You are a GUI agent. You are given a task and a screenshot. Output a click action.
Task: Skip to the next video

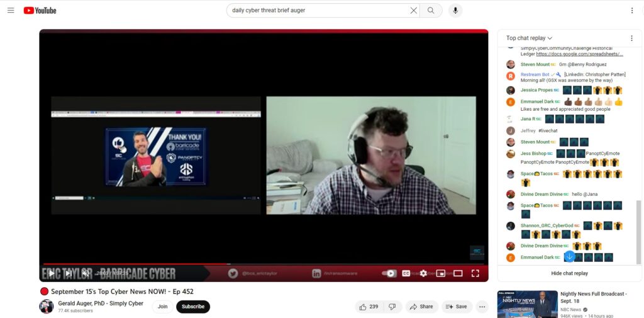69,273
